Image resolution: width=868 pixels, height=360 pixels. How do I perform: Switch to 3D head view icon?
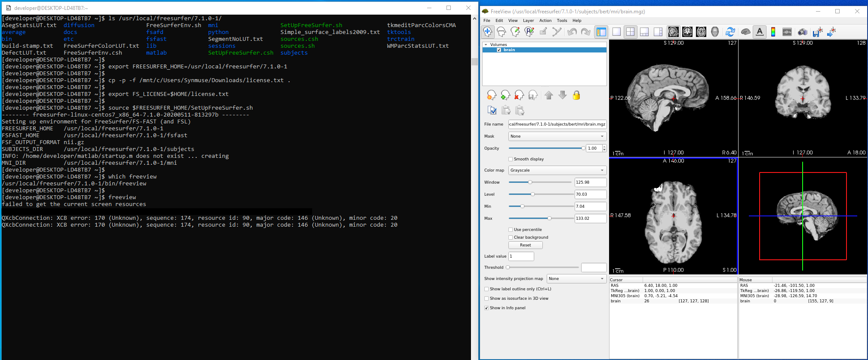pyautogui.click(x=715, y=32)
